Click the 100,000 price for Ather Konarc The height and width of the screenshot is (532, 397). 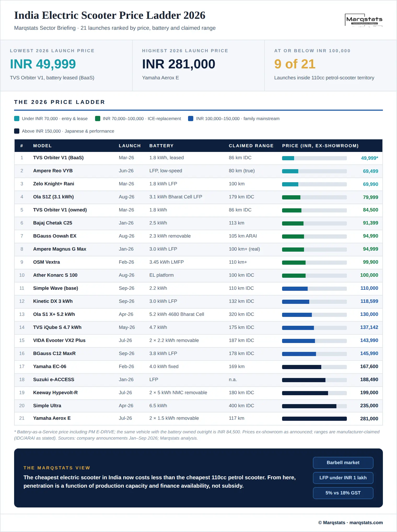(369, 275)
